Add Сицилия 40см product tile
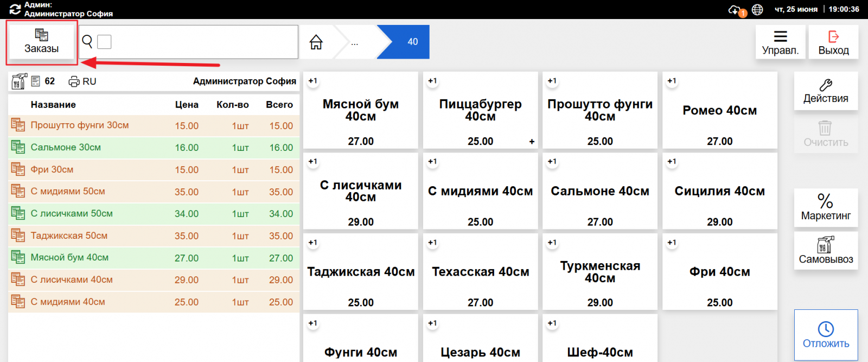868x362 pixels. coord(720,191)
